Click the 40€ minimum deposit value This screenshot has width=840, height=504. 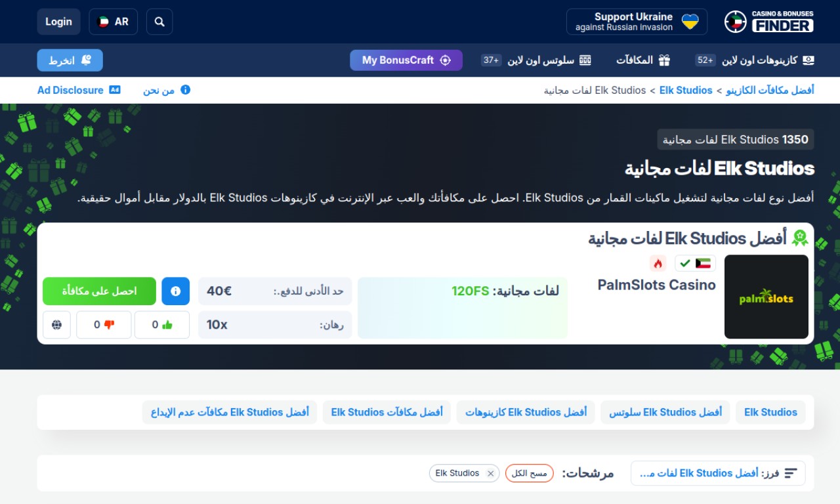coord(219,291)
